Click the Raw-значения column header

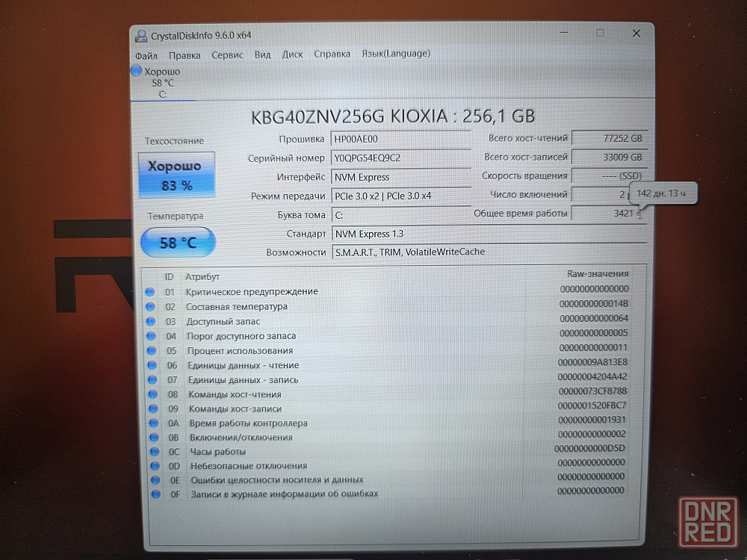(598, 274)
